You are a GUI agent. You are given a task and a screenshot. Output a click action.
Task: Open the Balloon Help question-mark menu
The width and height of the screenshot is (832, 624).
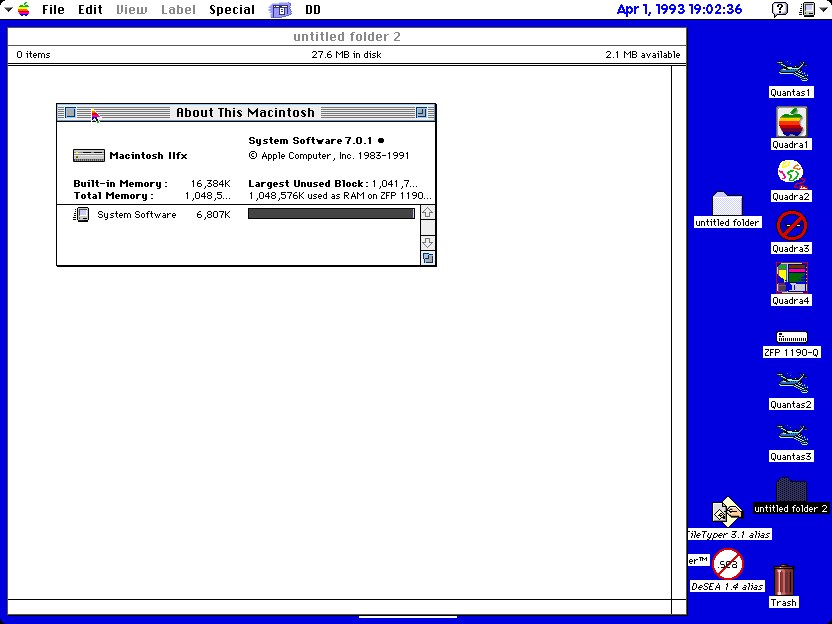[x=779, y=9]
